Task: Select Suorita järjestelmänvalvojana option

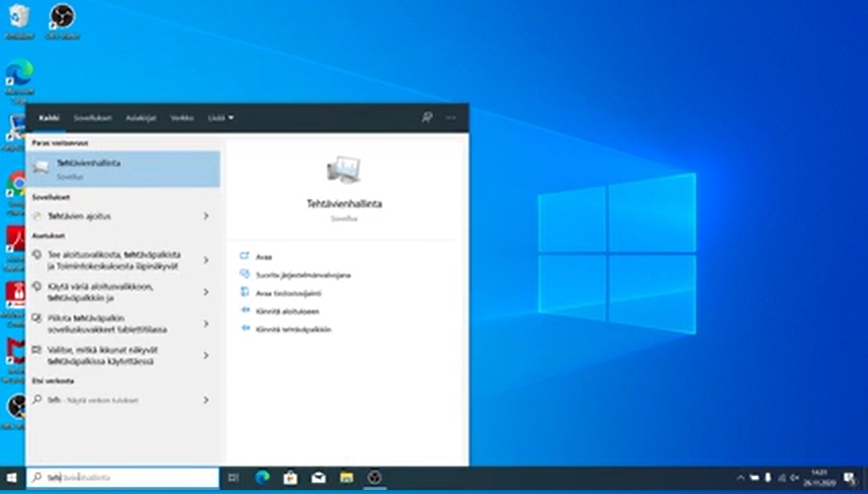Action: (303, 275)
